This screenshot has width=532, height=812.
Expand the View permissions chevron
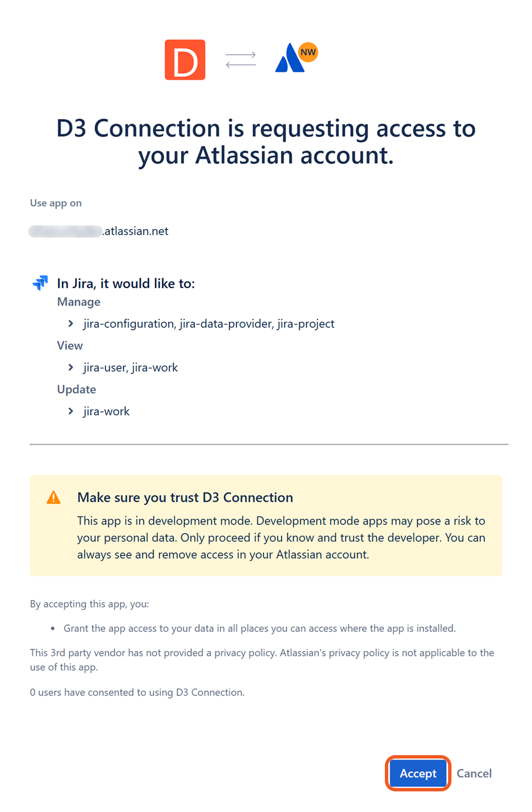click(x=71, y=367)
